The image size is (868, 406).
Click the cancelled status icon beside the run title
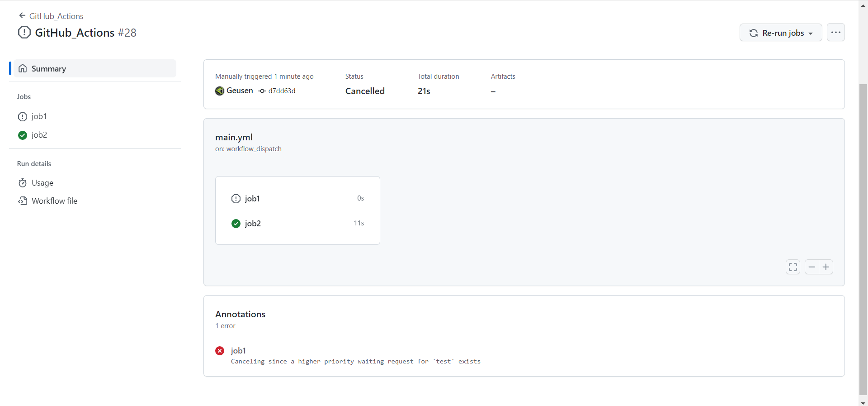24,33
